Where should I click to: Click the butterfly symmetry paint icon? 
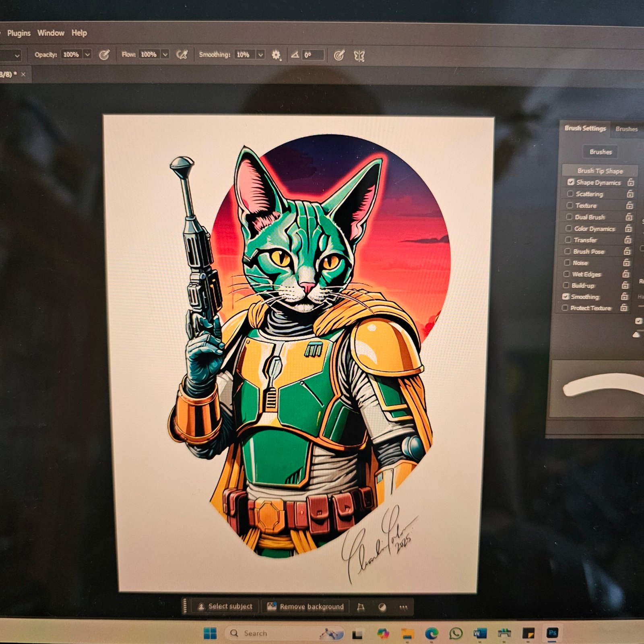(359, 56)
